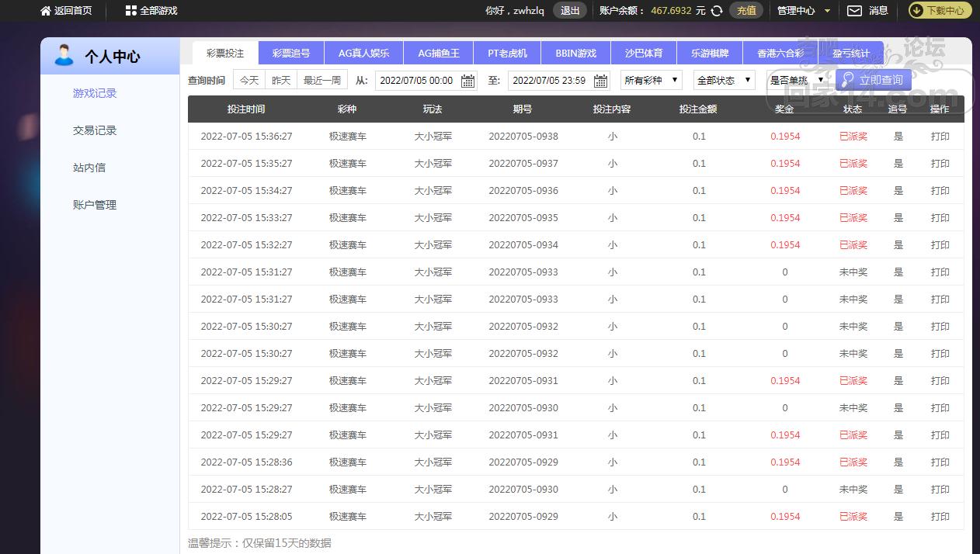
Task: Click the refresh balance icon
Action: pyautogui.click(x=717, y=11)
